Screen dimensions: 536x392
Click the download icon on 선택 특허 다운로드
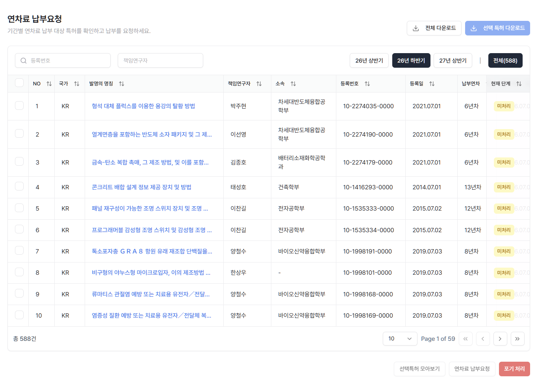(x=474, y=28)
